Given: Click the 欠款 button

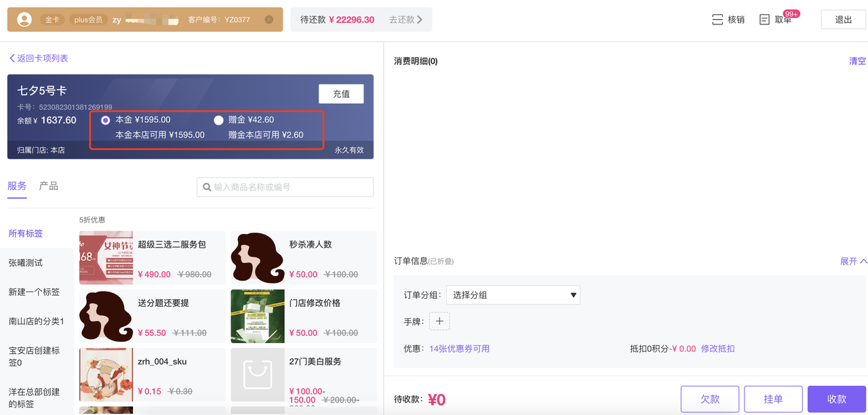Looking at the screenshot, I should pyautogui.click(x=710, y=399).
